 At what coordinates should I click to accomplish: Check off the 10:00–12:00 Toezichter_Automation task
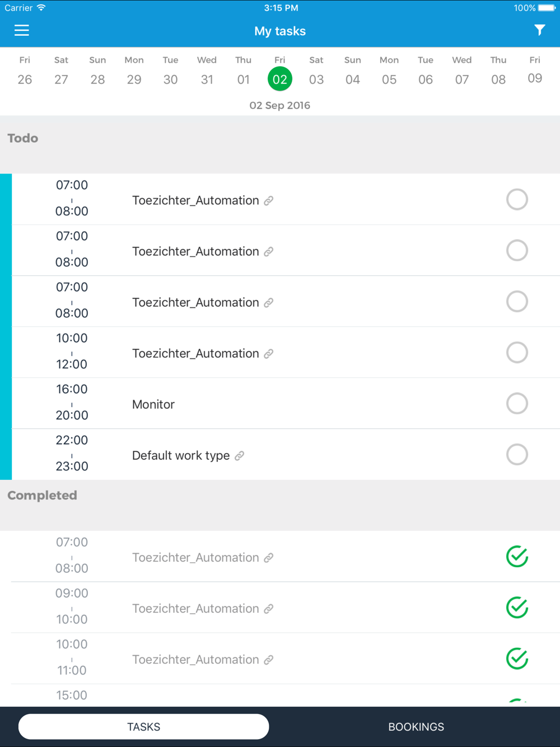[517, 352]
